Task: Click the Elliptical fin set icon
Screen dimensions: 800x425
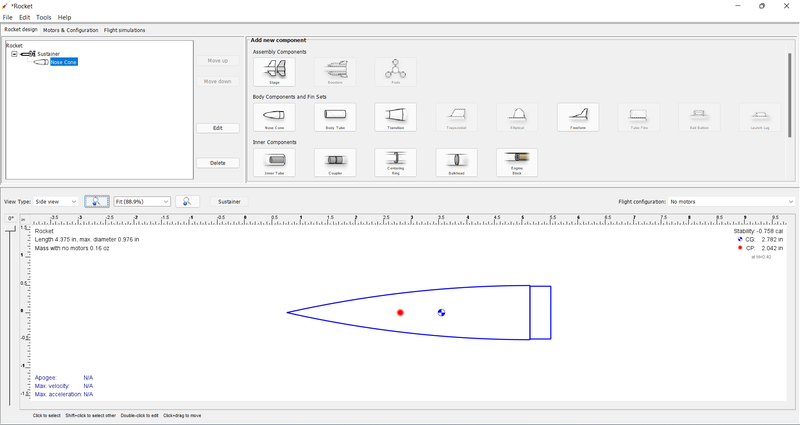Action: [x=517, y=117]
